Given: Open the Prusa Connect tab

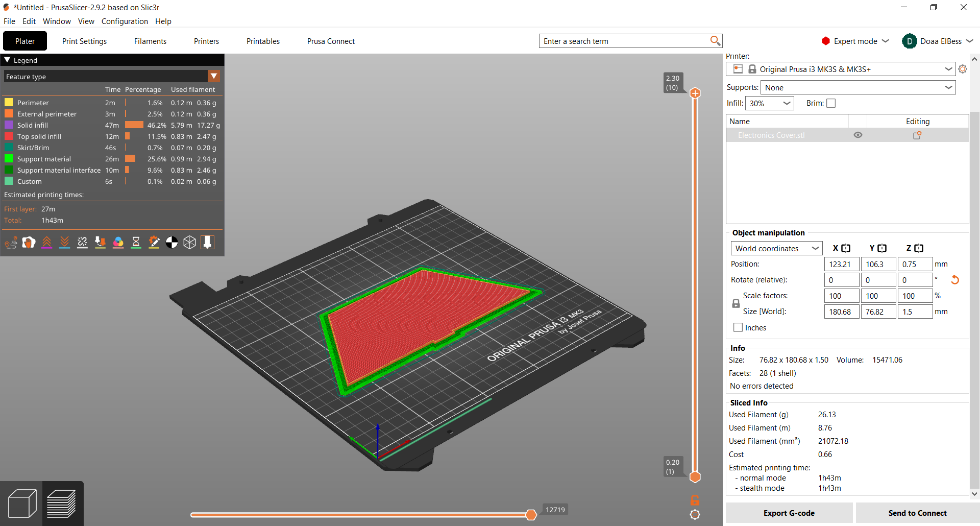Looking at the screenshot, I should (x=331, y=41).
